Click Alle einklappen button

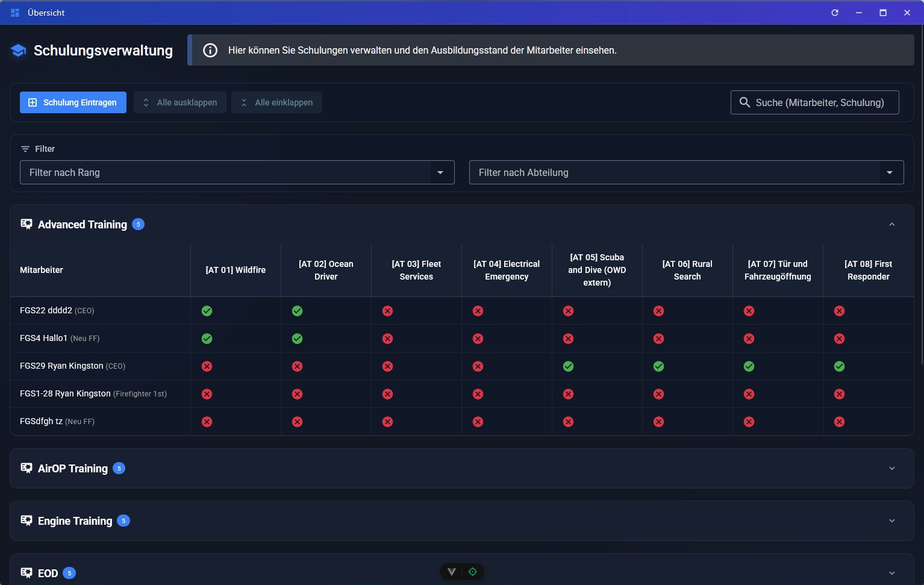coord(276,102)
